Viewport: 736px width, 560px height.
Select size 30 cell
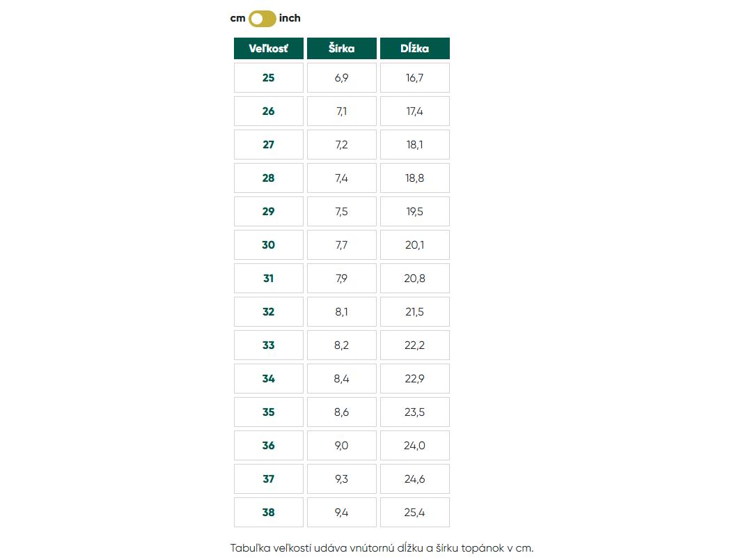click(x=269, y=245)
